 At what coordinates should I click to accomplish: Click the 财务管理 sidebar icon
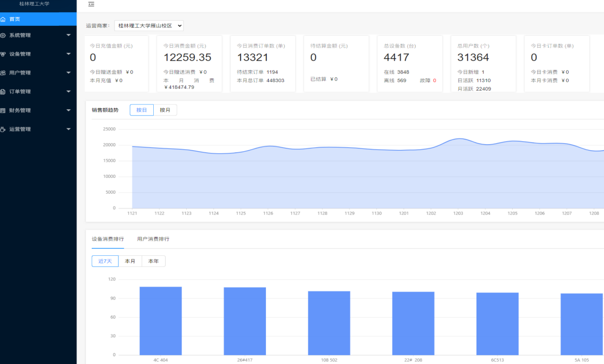(x=3, y=111)
